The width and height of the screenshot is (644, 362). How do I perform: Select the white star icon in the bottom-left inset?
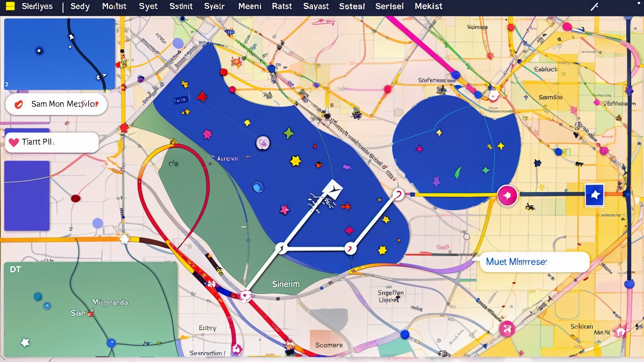(24, 343)
